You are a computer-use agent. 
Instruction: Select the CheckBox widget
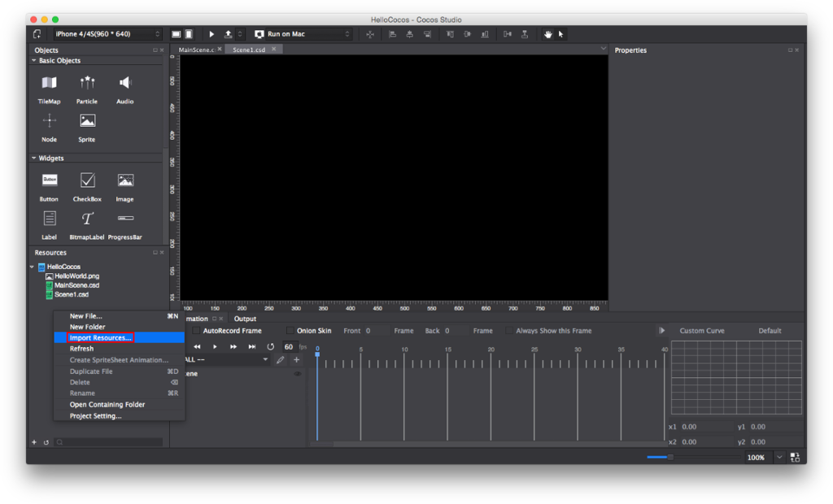click(87, 187)
